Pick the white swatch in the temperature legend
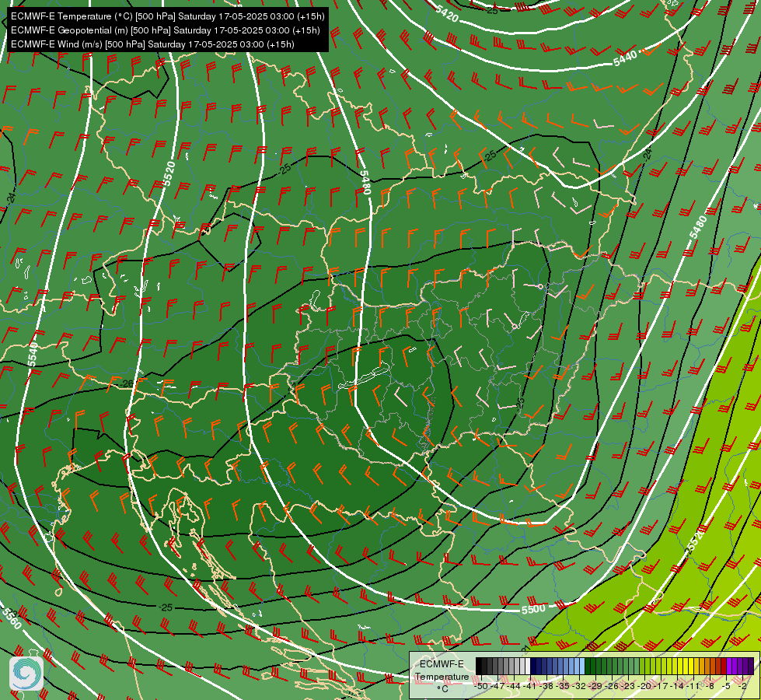The width and height of the screenshot is (761, 700). pyautogui.click(x=528, y=666)
